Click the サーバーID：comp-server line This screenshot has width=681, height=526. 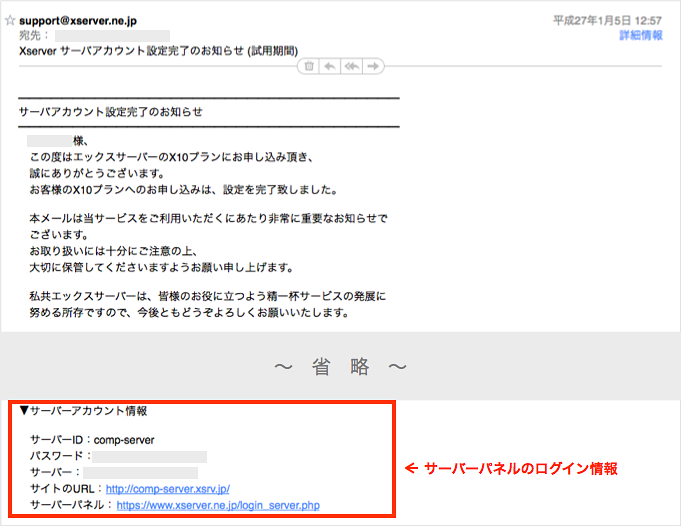pyautogui.click(x=92, y=440)
